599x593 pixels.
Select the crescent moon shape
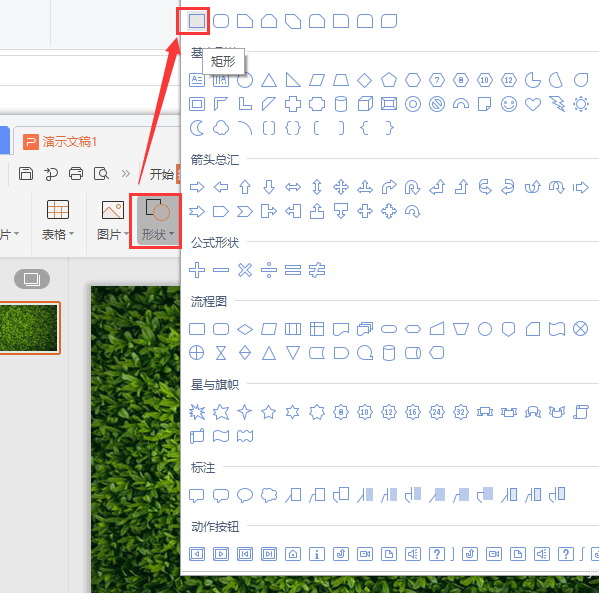(197, 128)
